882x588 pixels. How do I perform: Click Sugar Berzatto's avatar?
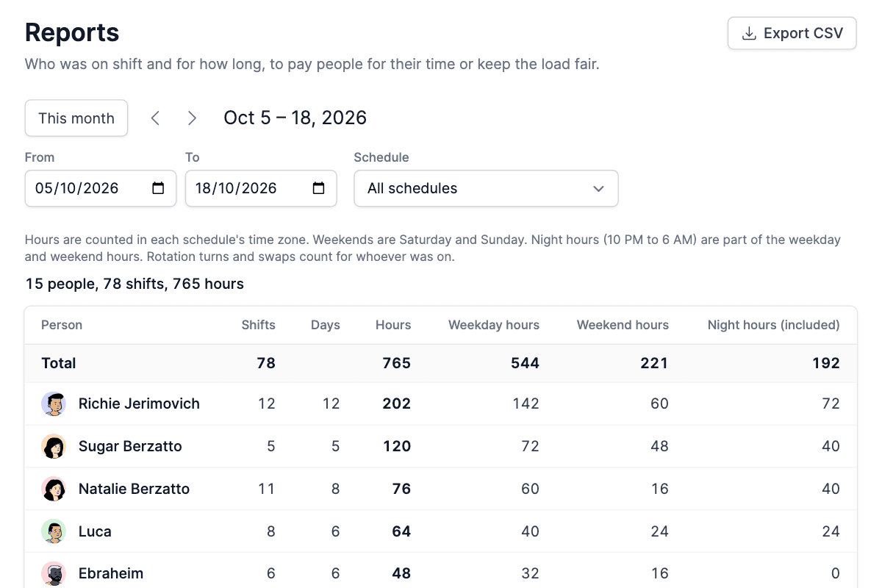click(x=54, y=446)
